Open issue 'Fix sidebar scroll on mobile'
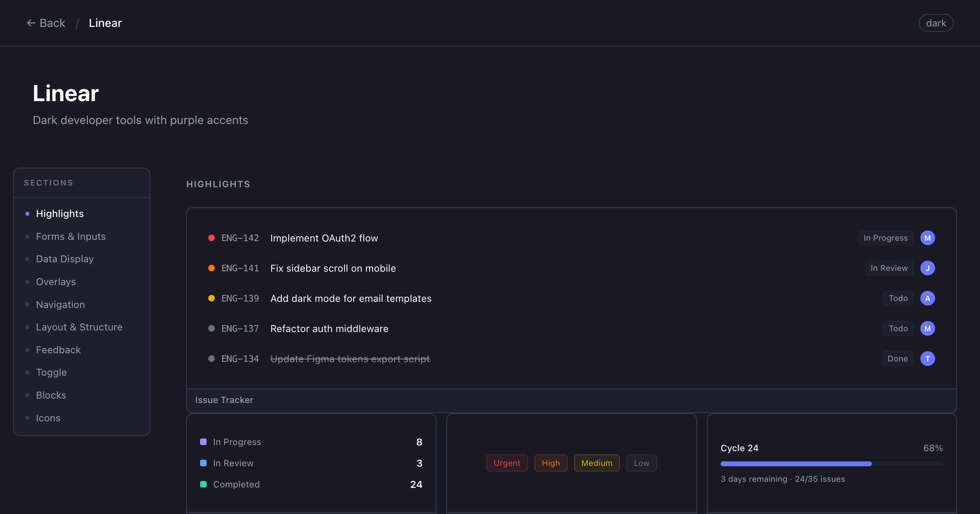The image size is (980, 514). (333, 268)
